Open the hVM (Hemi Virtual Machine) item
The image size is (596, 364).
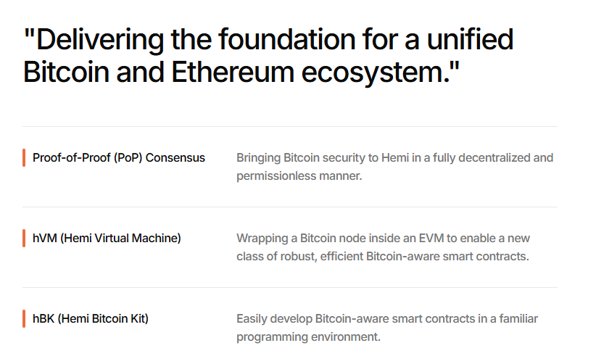tap(107, 238)
